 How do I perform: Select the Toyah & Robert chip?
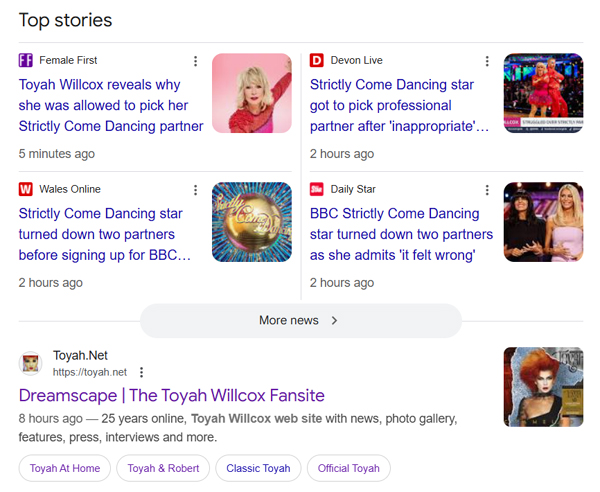pyautogui.click(x=163, y=468)
